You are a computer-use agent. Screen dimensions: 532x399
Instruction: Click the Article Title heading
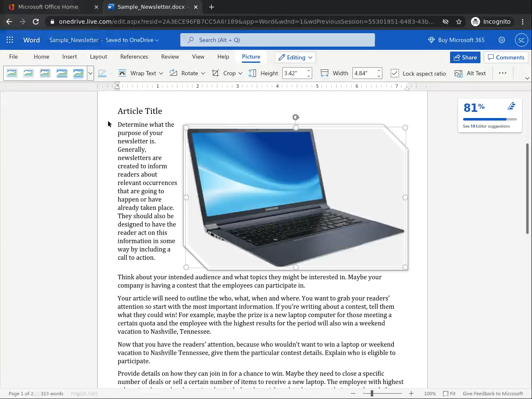coord(140,111)
